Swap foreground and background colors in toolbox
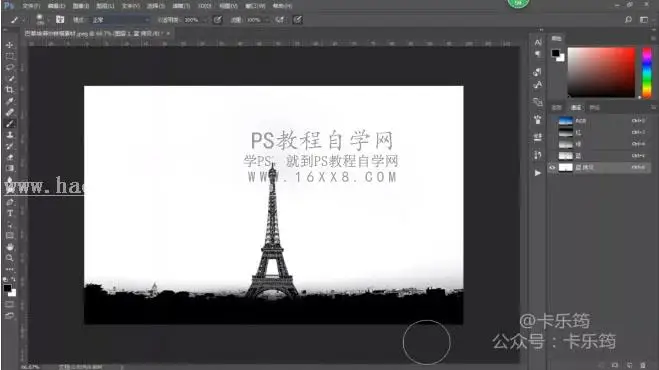 (13, 279)
